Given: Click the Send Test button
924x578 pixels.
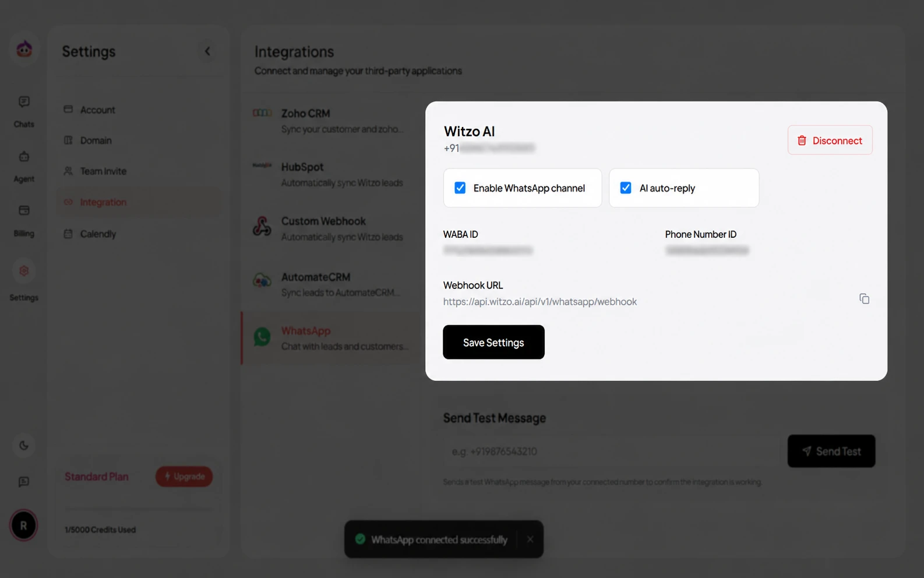Looking at the screenshot, I should (x=831, y=452).
